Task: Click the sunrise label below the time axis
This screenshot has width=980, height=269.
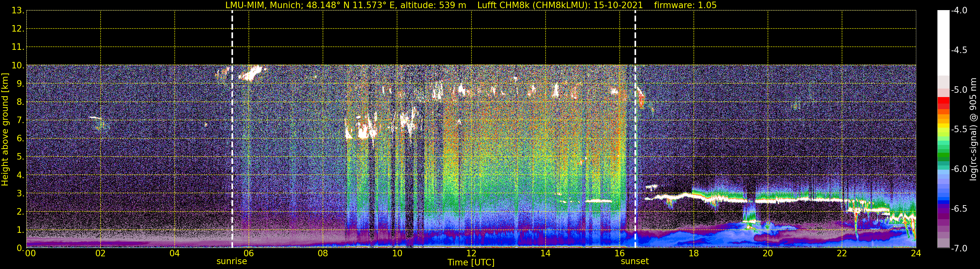Action: 232,262
